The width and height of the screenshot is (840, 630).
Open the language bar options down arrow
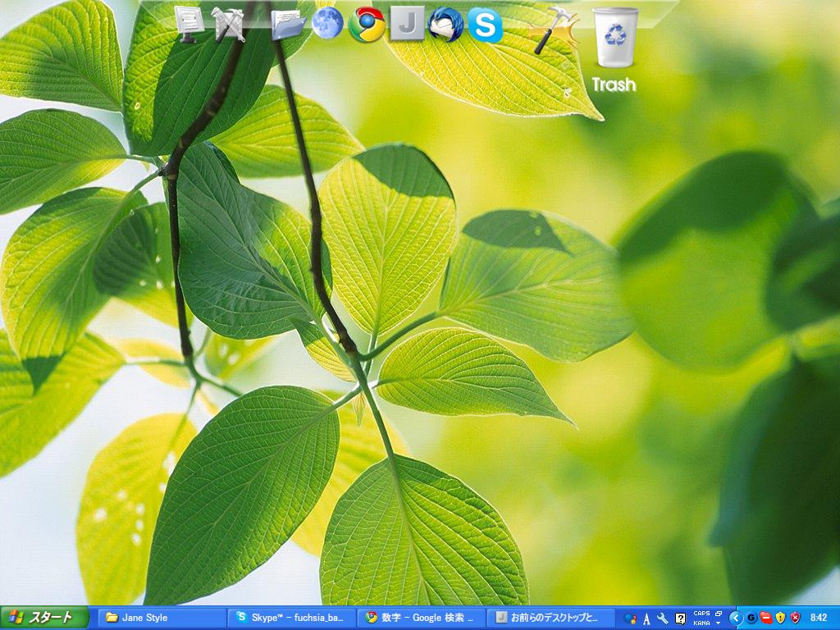pos(719,623)
